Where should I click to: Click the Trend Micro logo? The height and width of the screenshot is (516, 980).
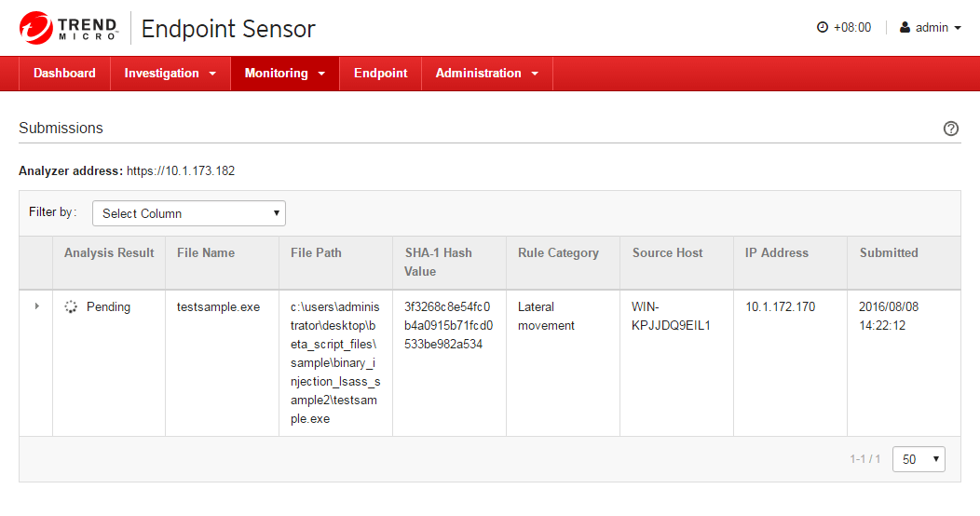pos(68,28)
